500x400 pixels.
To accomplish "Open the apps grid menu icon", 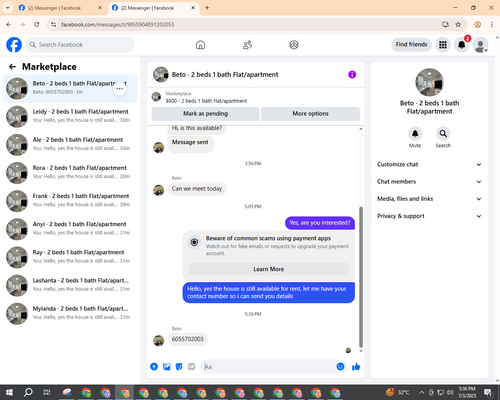I will coord(443,45).
